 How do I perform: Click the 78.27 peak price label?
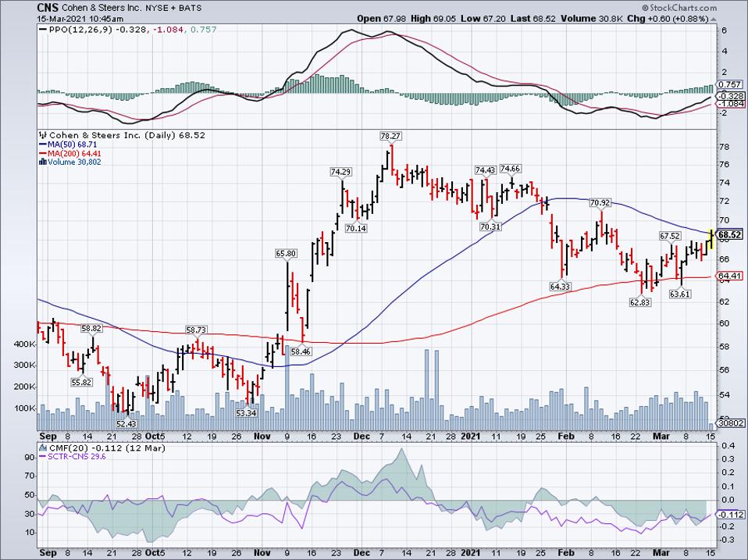click(x=390, y=137)
